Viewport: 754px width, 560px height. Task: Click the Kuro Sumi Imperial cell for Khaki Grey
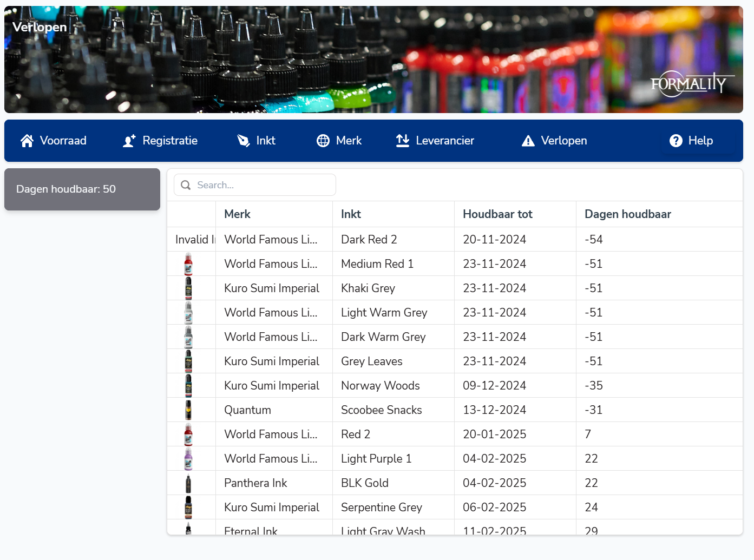pyautogui.click(x=274, y=288)
